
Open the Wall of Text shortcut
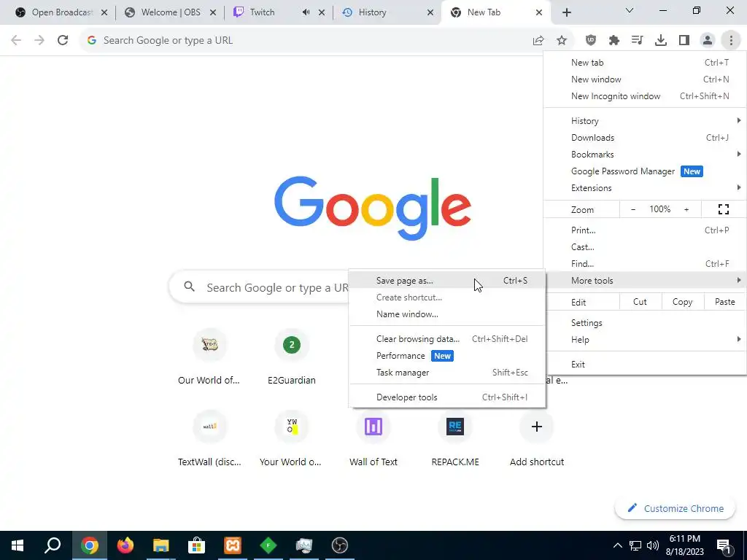click(x=373, y=438)
